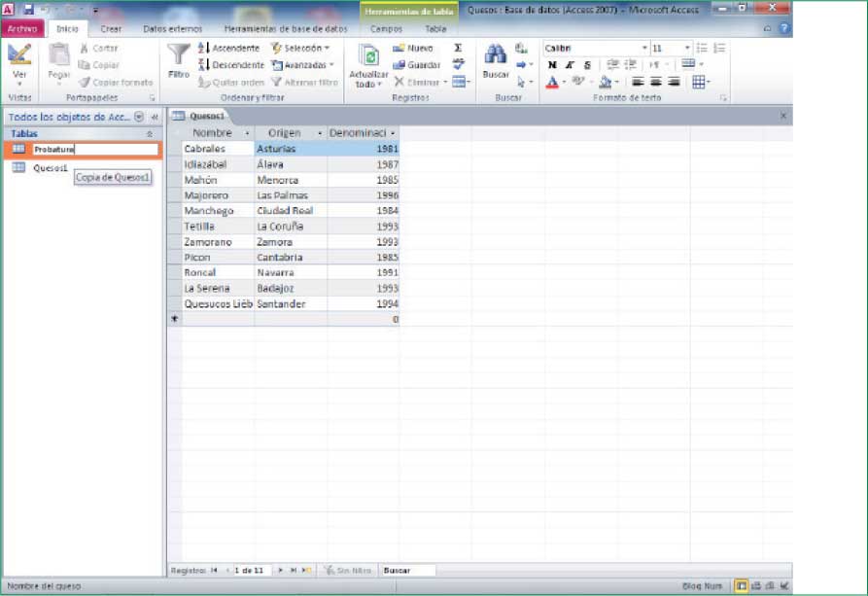
Task: Sort records with Descendente
Action: tap(231, 65)
